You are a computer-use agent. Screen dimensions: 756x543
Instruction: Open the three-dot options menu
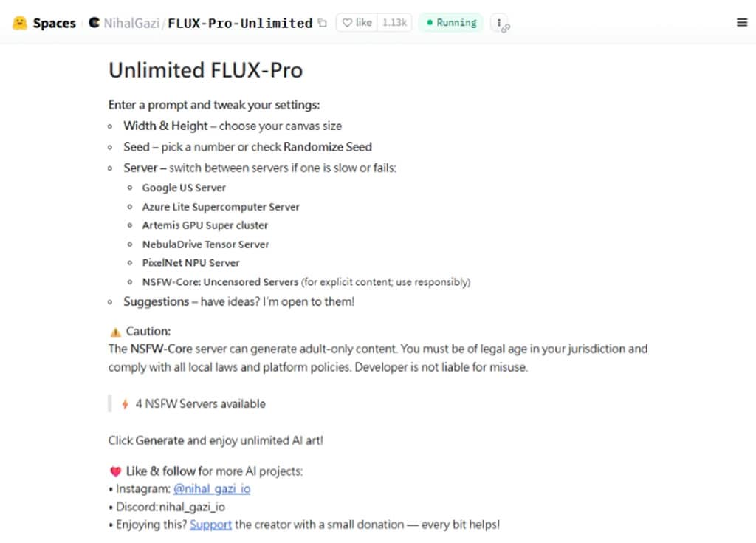[499, 22]
